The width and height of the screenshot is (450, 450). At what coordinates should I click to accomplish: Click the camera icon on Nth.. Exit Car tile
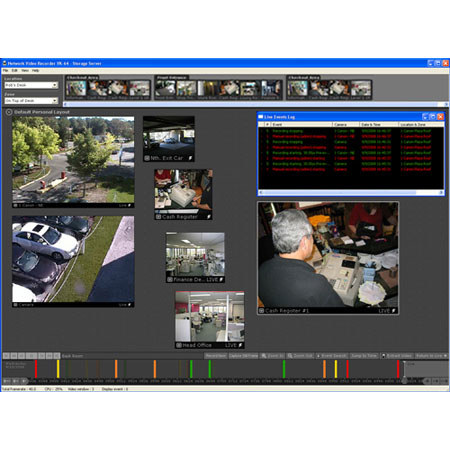147,158
